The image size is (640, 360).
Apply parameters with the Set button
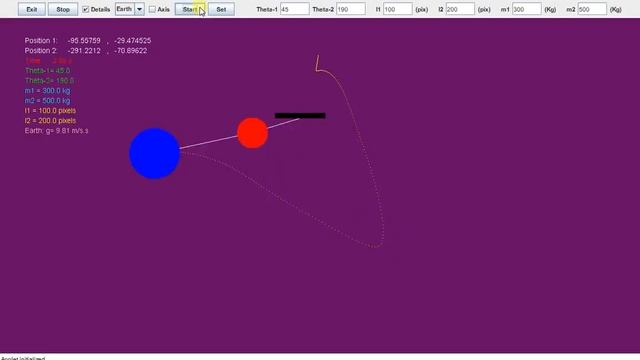point(221,9)
